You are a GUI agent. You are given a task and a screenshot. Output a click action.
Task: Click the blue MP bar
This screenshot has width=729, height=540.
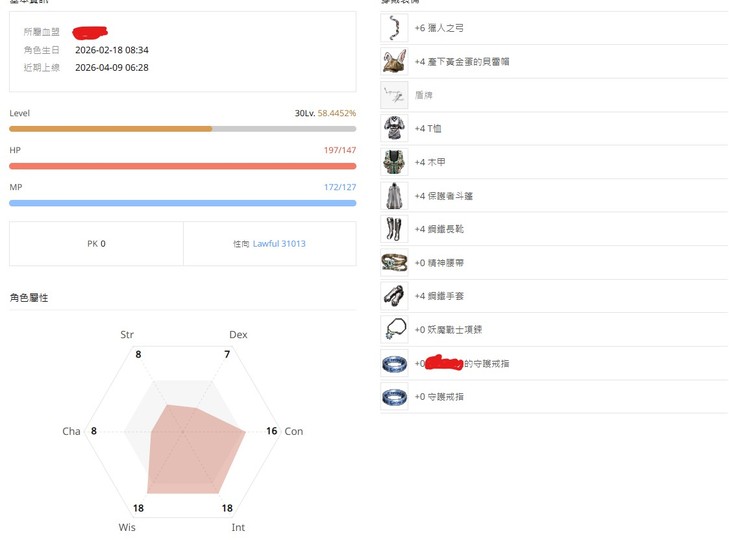click(182, 203)
